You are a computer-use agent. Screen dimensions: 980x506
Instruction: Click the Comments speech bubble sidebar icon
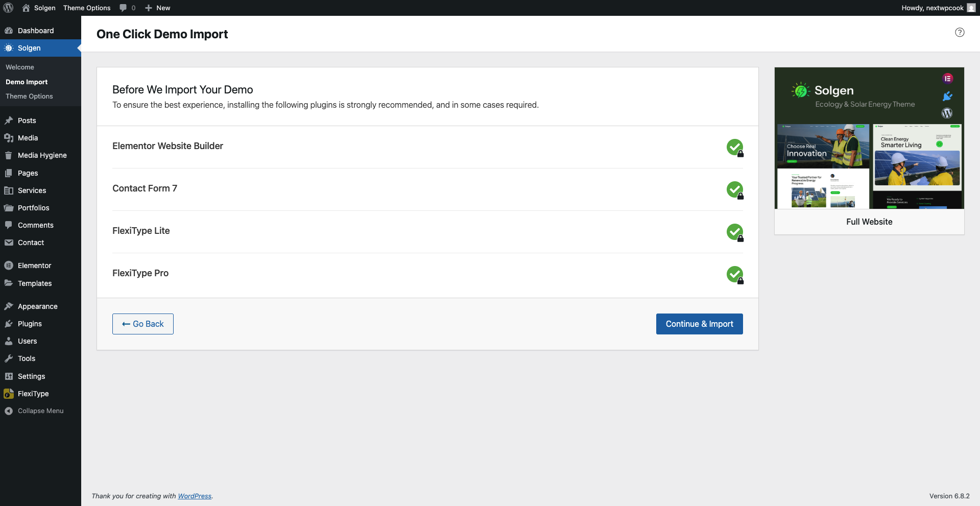[x=9, y=225]
